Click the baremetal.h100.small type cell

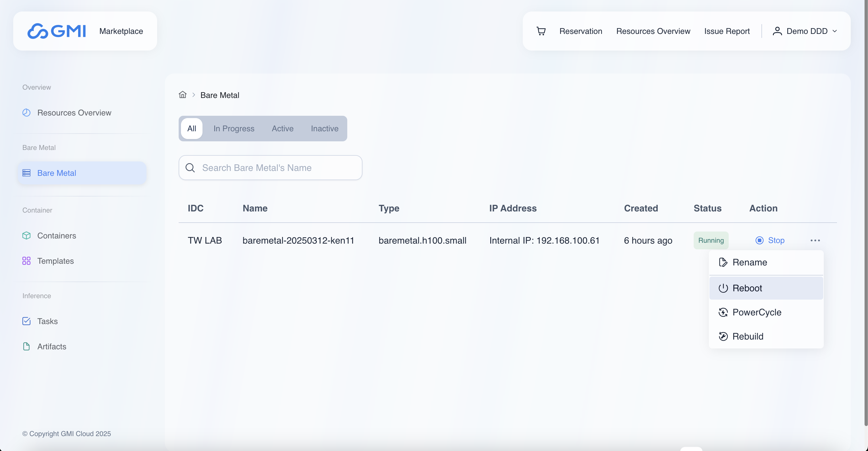click(x=422, y=240)
